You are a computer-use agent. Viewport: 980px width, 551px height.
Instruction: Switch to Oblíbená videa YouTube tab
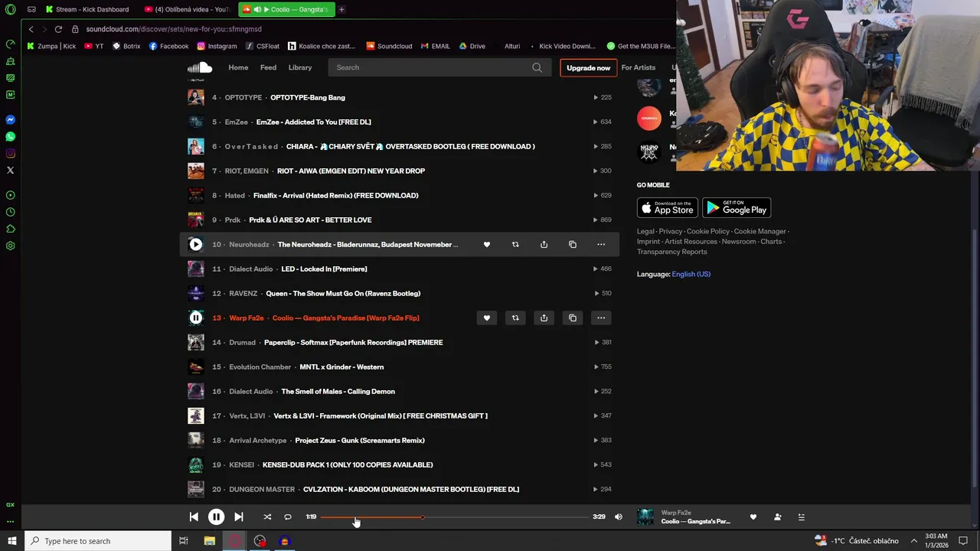(x=188, y=9)
